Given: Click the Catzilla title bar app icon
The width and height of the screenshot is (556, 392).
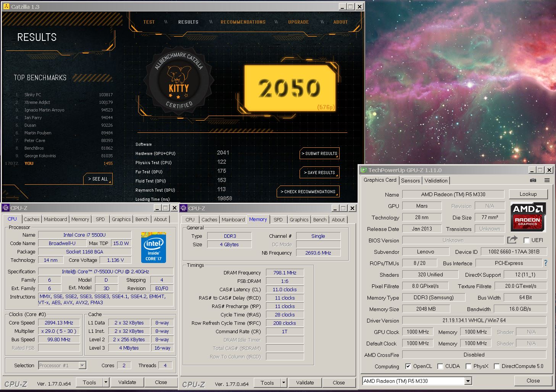Looking at the screenshot, I should [6, 6].
